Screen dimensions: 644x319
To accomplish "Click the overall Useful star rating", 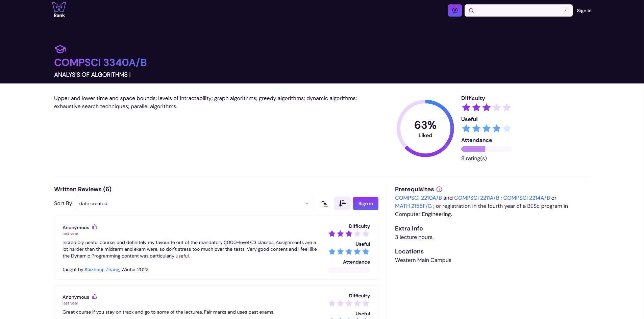I will (x=486, y=128).
